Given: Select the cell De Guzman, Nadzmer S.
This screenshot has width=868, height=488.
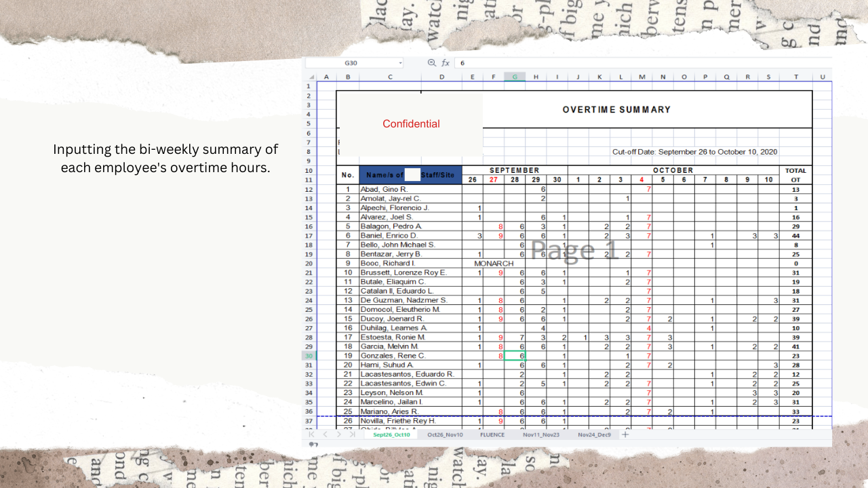Looking at the screenshot, I should pos(410,300).
